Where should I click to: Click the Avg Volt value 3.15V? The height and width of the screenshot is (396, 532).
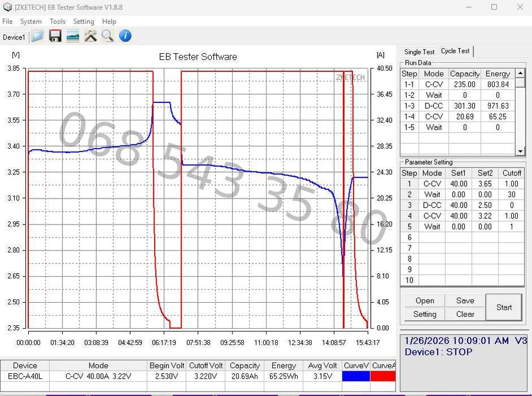pyautogui.click(x=323, y=376)
